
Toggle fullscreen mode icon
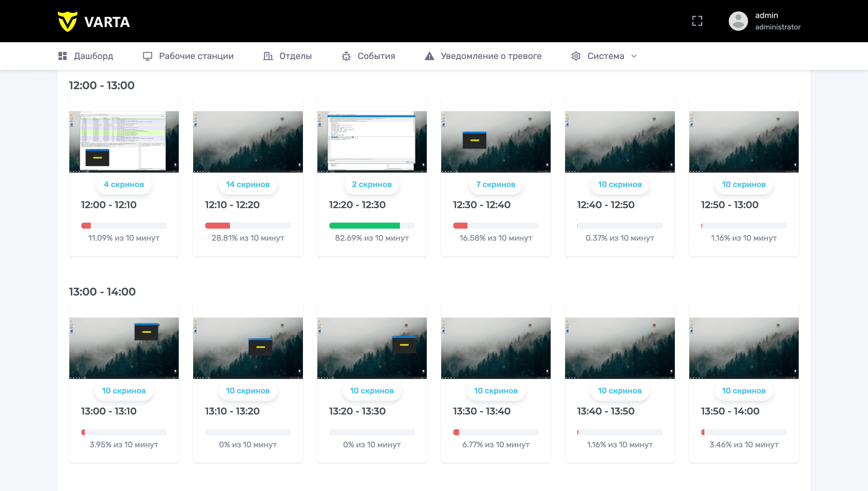pos(697,21)
